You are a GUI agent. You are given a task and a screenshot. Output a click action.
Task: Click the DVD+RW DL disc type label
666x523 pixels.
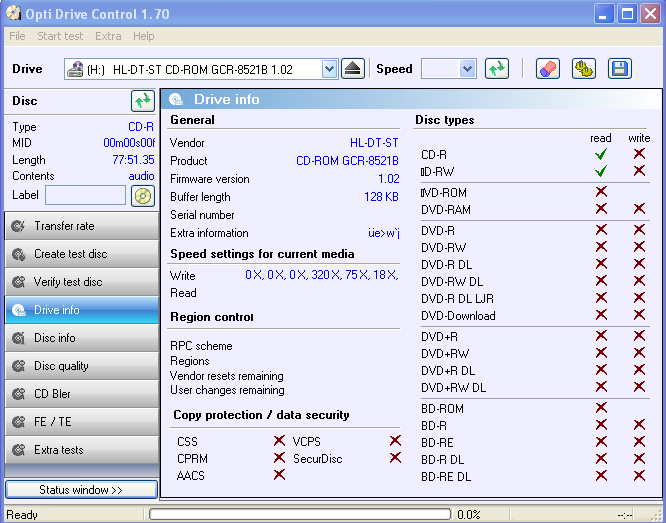click(454, 387)
